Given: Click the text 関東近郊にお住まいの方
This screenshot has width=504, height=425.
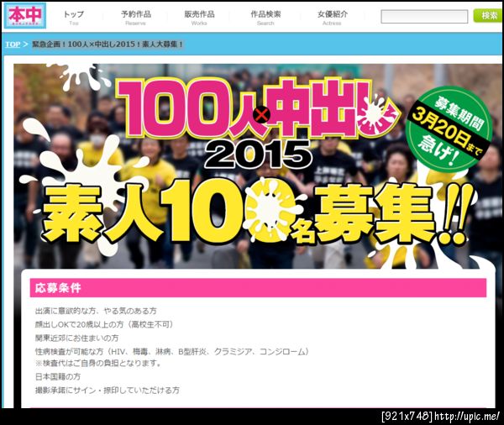Looking at the screenshot, I should (76, 338).
